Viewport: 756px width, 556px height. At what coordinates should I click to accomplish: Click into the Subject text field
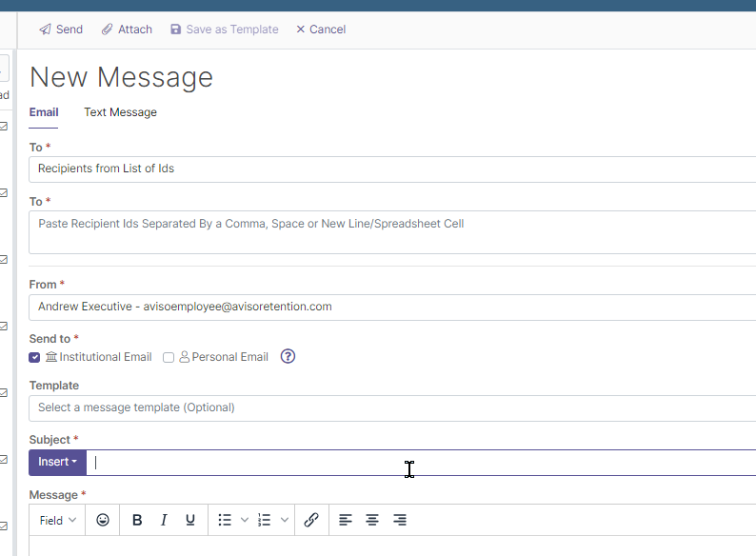pyautogui.click(x=421, y=463)
